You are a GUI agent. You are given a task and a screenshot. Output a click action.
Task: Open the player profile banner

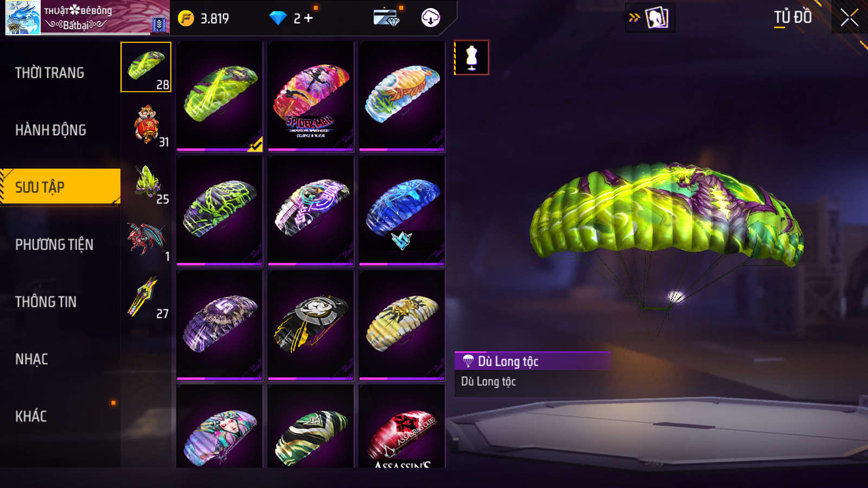tap(87, 17)
